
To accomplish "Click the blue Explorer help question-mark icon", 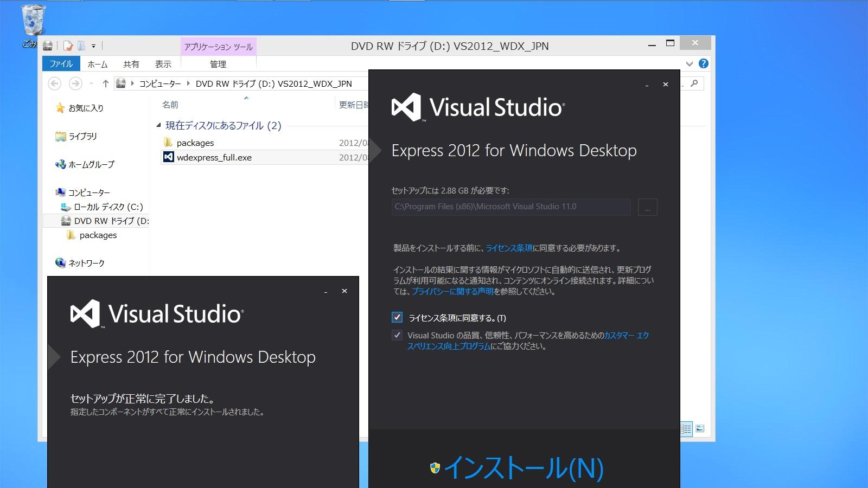I will tap(704, 63).
